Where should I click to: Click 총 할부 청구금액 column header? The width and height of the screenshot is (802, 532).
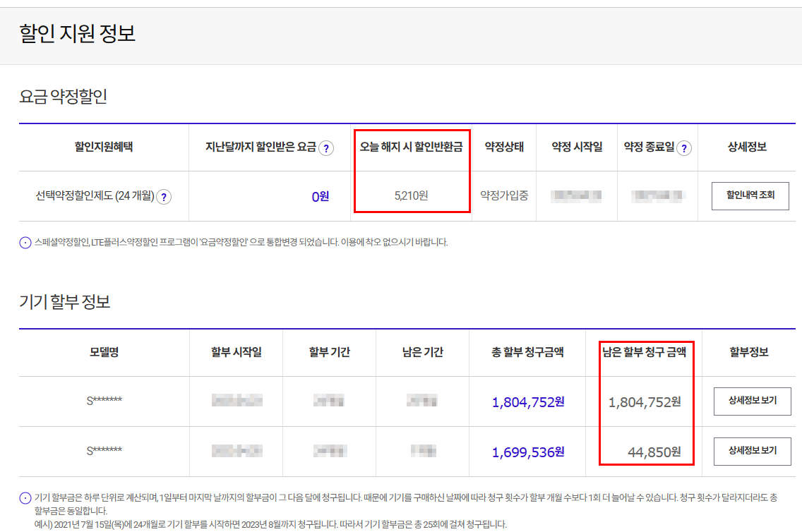point(527,351)
